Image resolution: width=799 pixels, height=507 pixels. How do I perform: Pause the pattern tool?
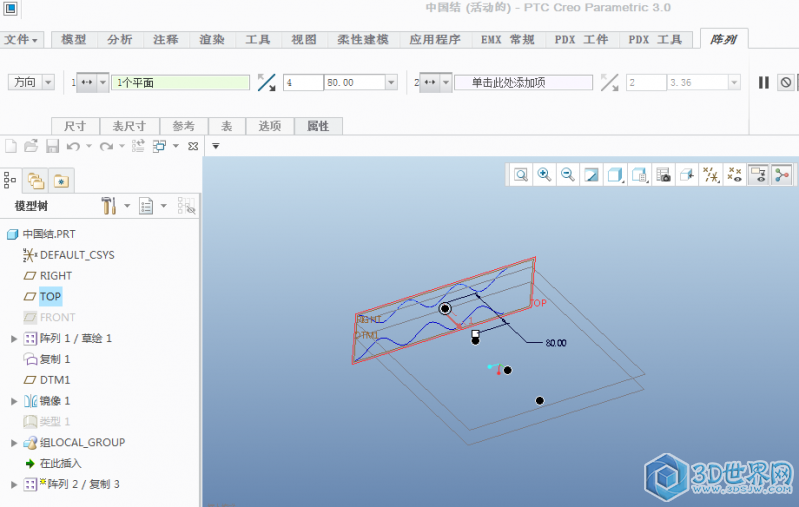point(763,83)
